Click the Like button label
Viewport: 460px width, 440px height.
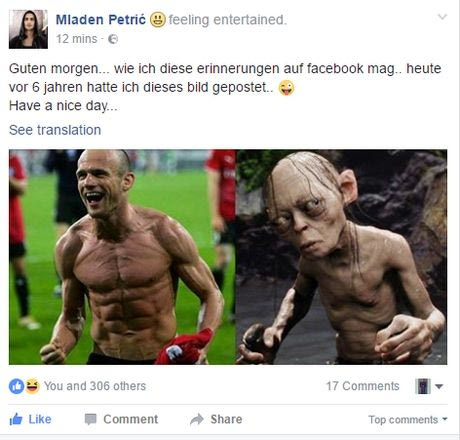[x=40, y=419]
